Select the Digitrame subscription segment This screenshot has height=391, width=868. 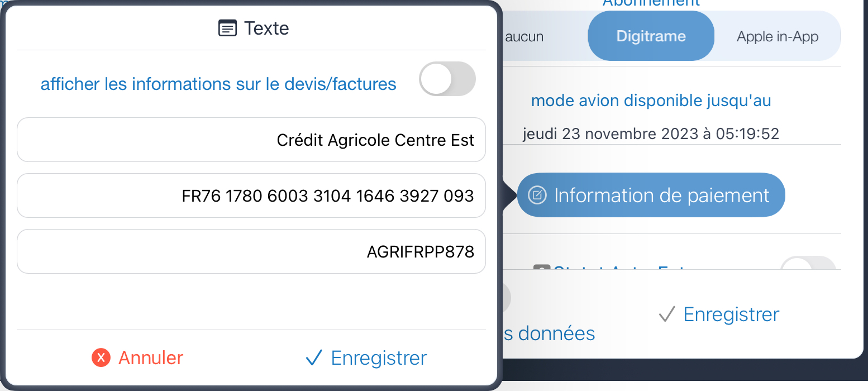pos(651,36)
